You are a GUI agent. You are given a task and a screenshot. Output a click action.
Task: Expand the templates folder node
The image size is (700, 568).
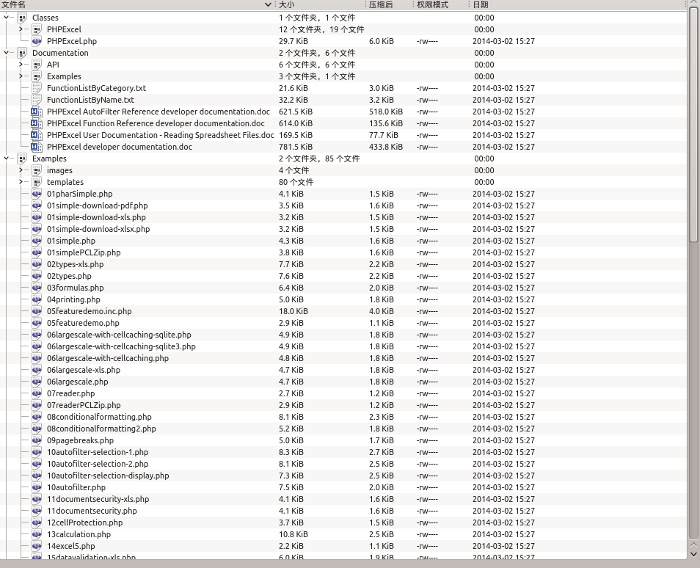point(21,182)
